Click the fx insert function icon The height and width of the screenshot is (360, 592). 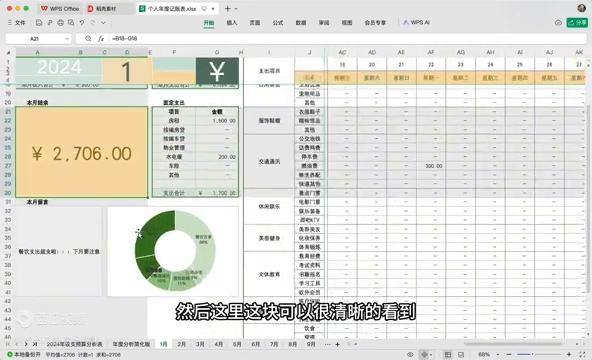coord(101,38)
